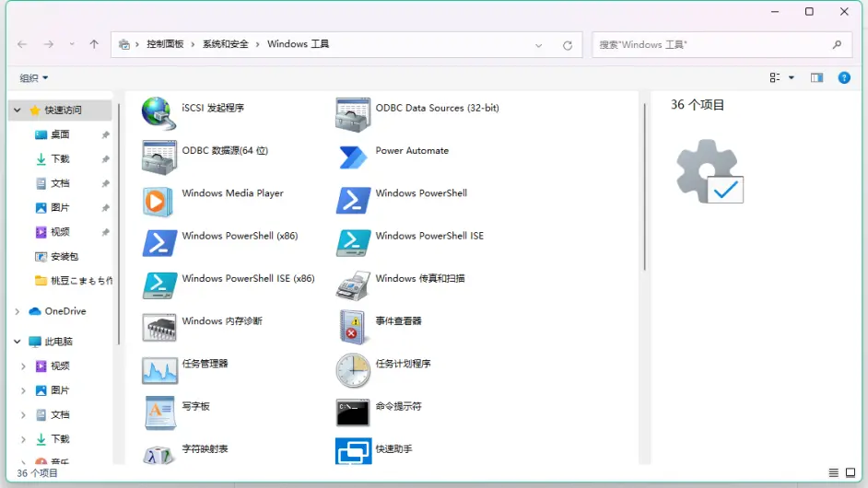Expand 视频 under 此电脑

pos(23,366)
